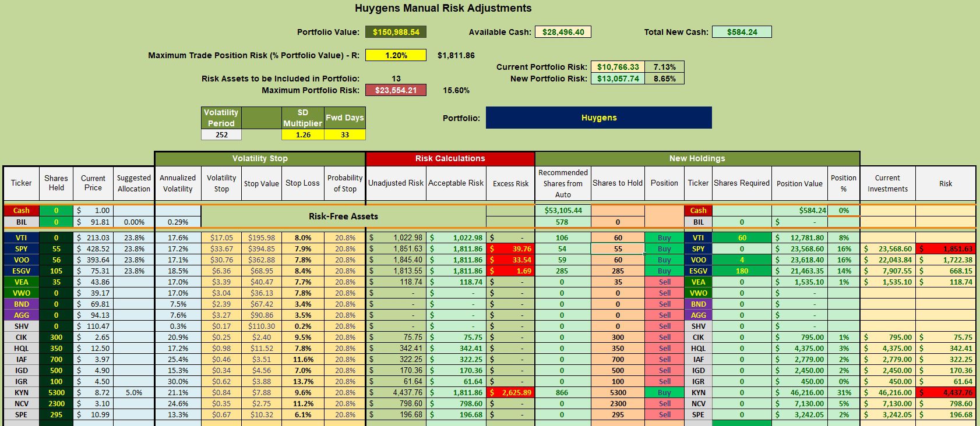
Task: Select the 7.13% current risk percentage cell
Action: tap(664, 67)
